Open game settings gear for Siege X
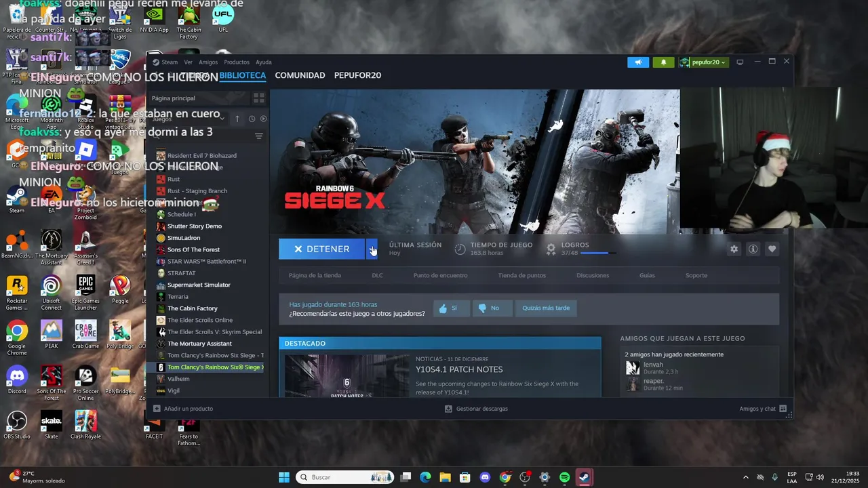Image resolution: width=868 pixels, height=488 pixels. click(734, 249)
